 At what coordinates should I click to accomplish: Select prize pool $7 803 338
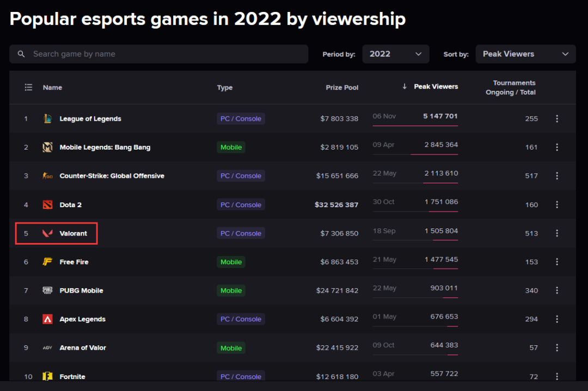tap(339, 119)
